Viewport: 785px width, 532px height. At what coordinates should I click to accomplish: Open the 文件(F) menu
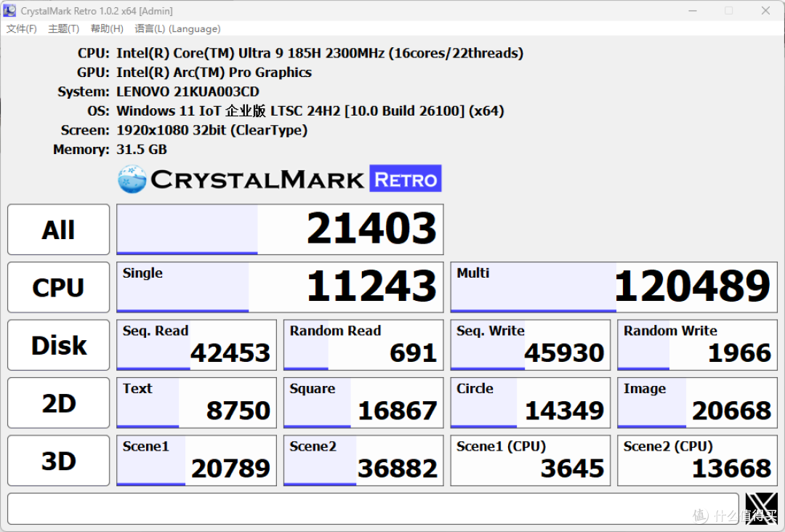[22, 29]
